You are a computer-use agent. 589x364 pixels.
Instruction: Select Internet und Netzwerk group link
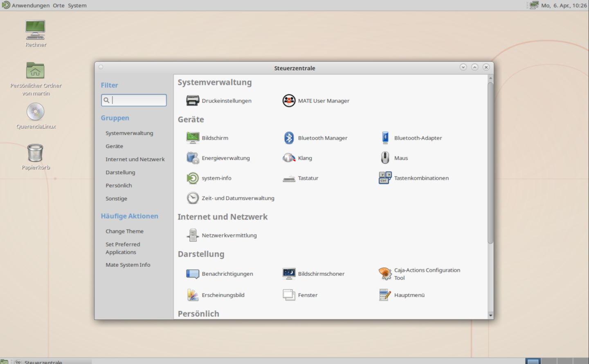[x=135, y=159]
